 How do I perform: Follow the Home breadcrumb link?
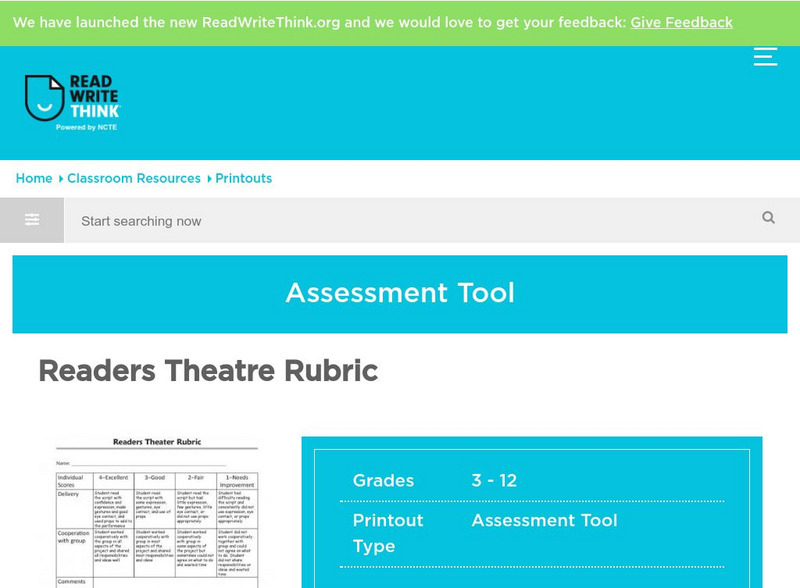(x=34, y=178)
